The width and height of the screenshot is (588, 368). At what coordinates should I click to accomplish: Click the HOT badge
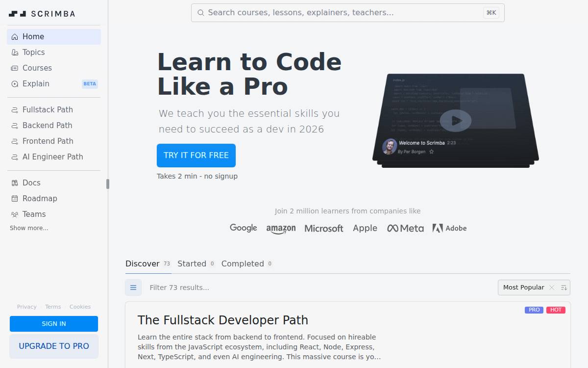pos(556,310)
